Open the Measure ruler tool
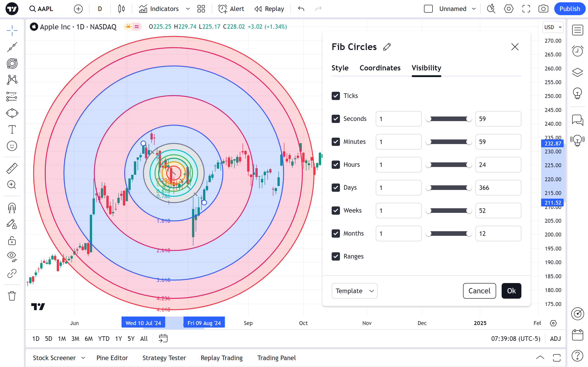588x367 pixels. [x=12, y=168]
